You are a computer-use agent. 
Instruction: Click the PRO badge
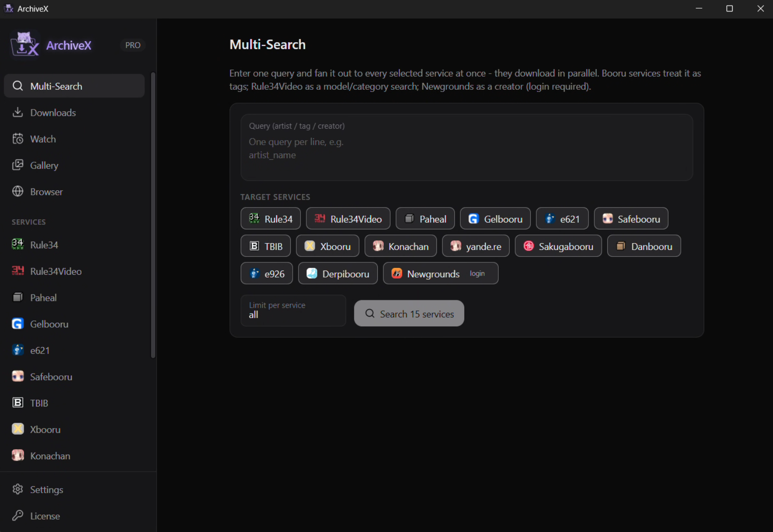tap(133, 45)
